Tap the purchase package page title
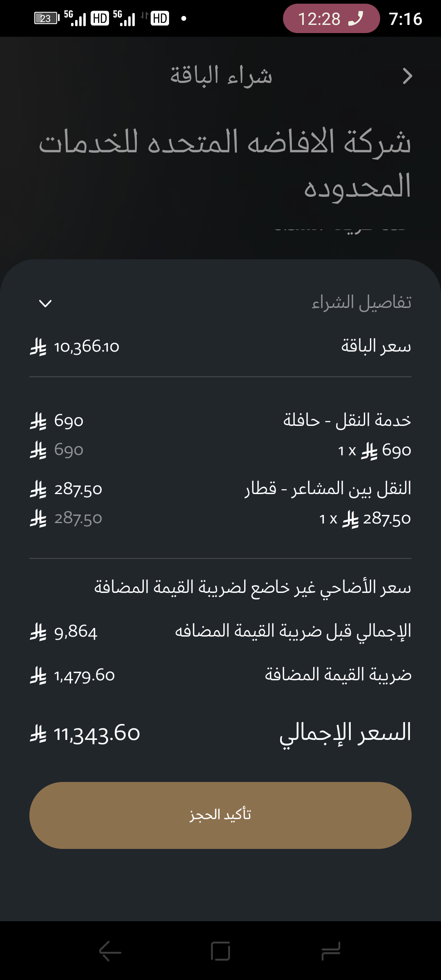The image size is (441, 980). [221, 76]
